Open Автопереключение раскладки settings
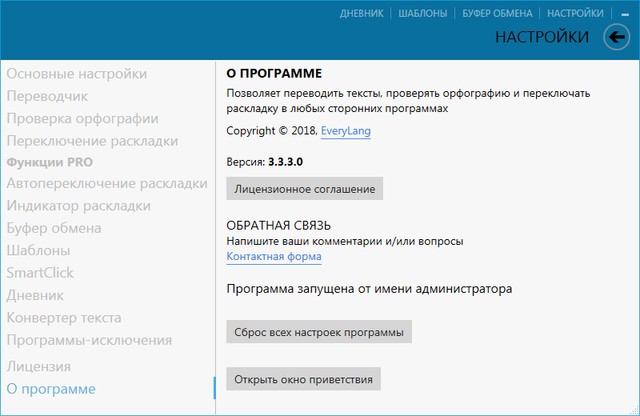The image size is (640, 416). (x=107, y=184)
